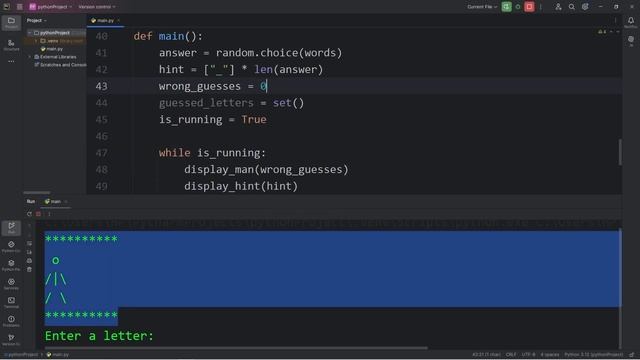This screenshot has width=640, height=360.
Task: Click the 4 spaces indent entry
Action: pos(549,354)
